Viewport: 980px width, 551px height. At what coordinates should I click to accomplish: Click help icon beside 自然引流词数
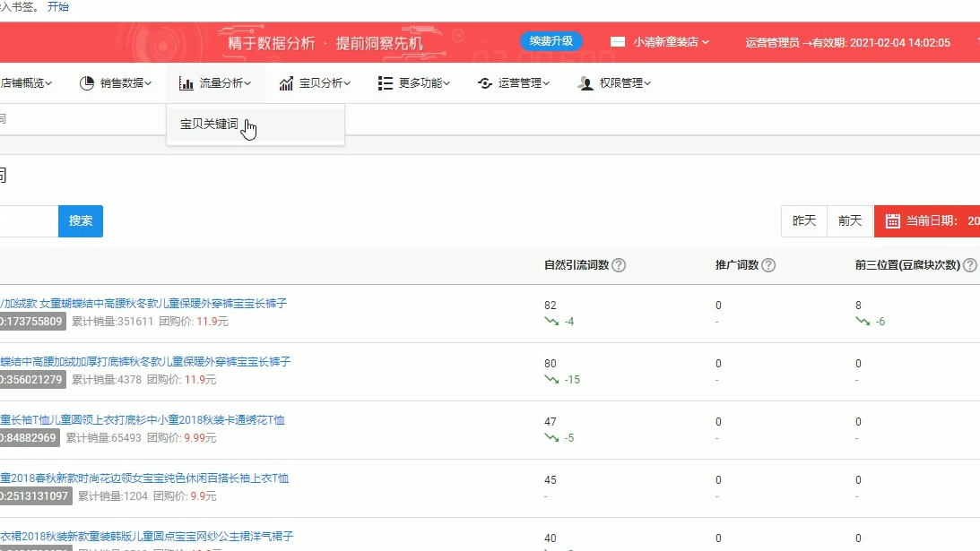619,265
